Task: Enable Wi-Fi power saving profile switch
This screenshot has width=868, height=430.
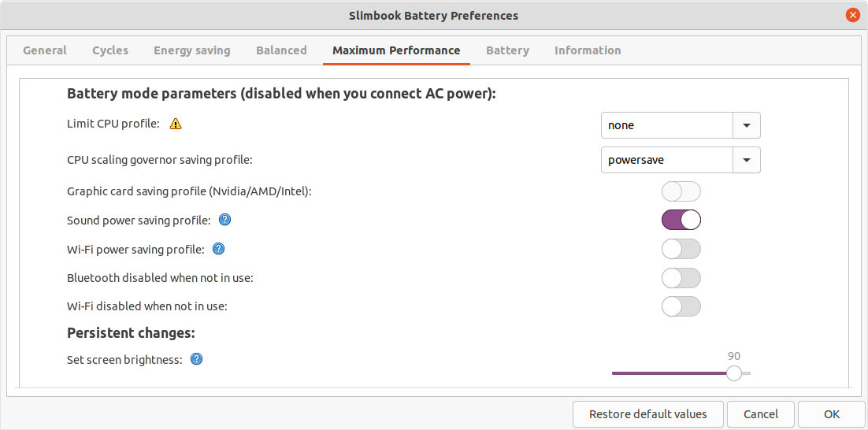Action: tap(681, 249)
